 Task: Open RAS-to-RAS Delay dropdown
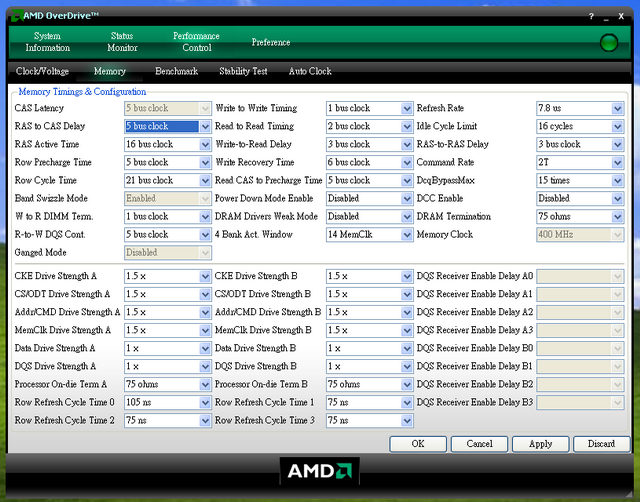(580, 144)
